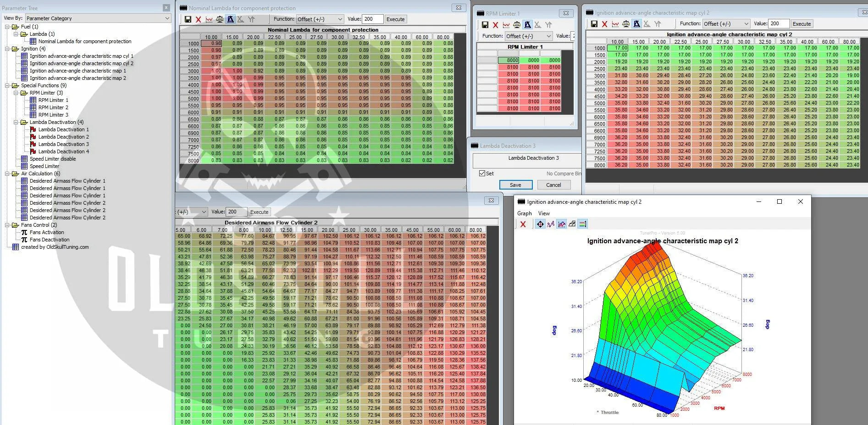Open the View menu in graph window

click(x=544, y=213)
